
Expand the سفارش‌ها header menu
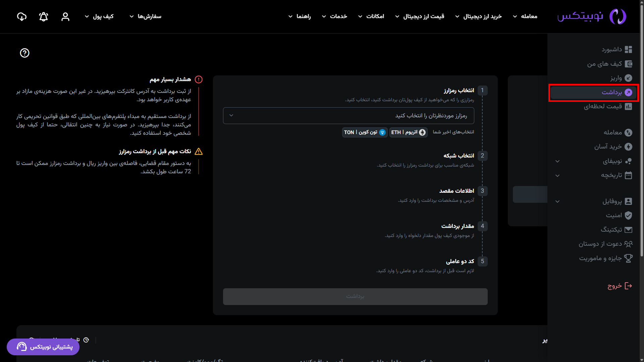point(145,16)
